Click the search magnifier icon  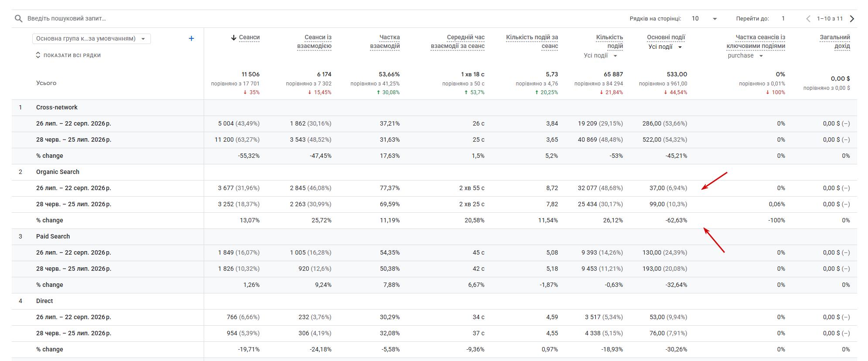18,18
